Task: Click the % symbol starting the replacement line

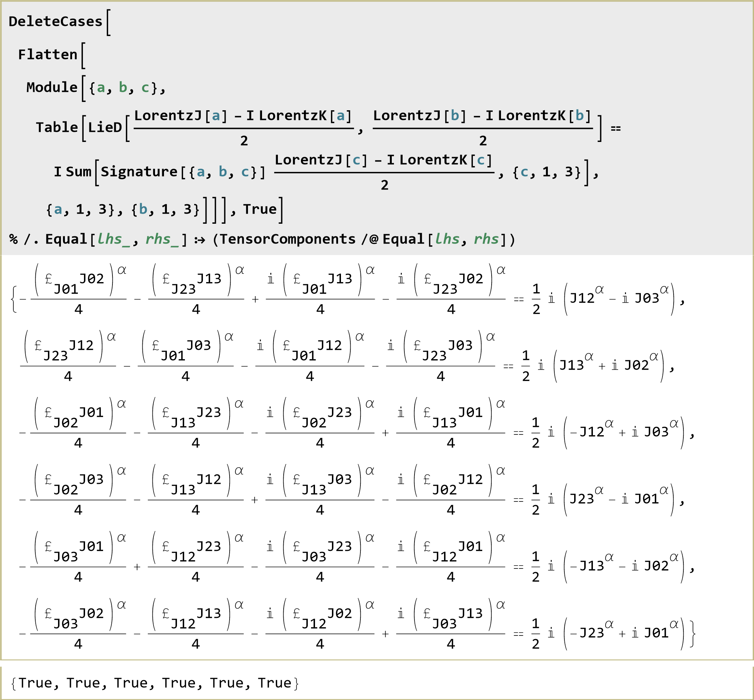Action: [14, 239]
